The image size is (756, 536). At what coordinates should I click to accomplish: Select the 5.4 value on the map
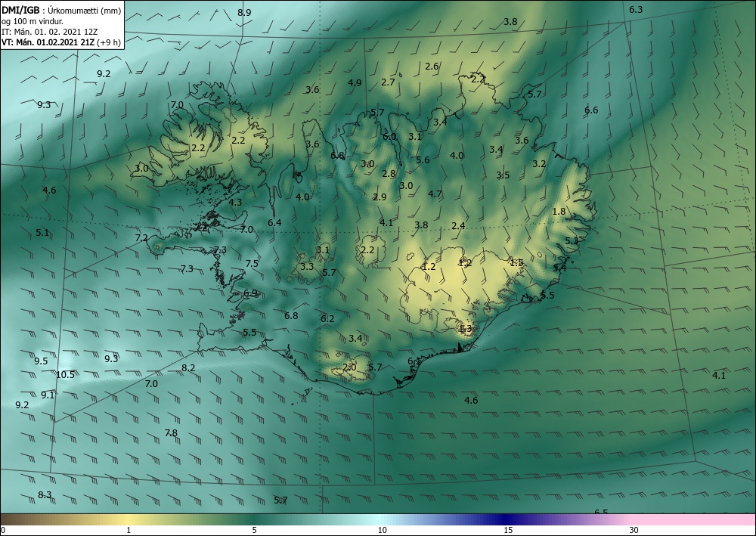click(559, 268)
